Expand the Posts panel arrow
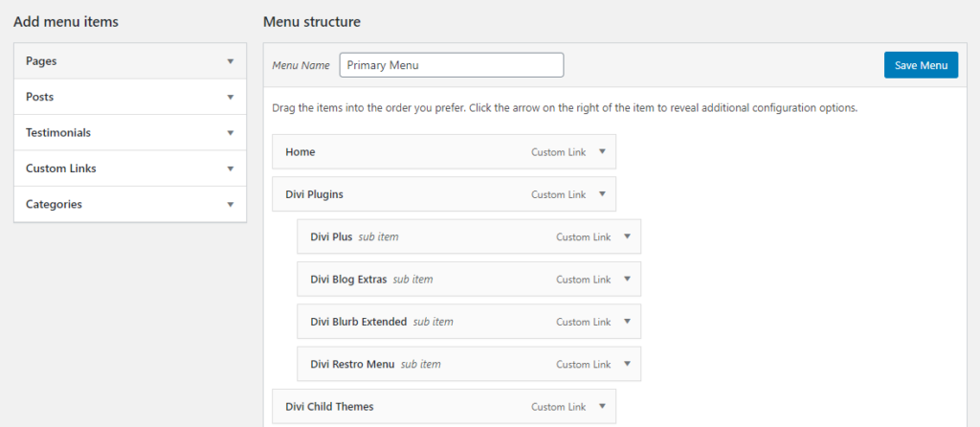Viewport: 980px width, 427px height. coord(231,97)
